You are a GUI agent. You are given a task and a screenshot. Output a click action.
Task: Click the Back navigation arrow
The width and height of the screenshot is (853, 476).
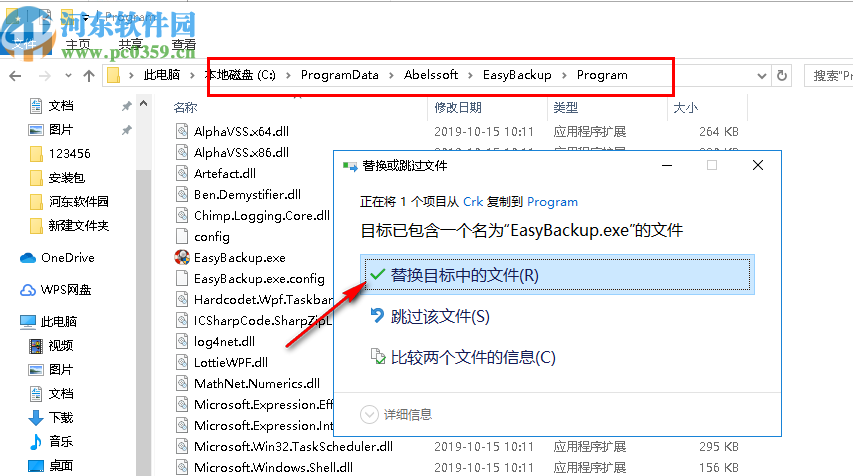pos(15,76)
